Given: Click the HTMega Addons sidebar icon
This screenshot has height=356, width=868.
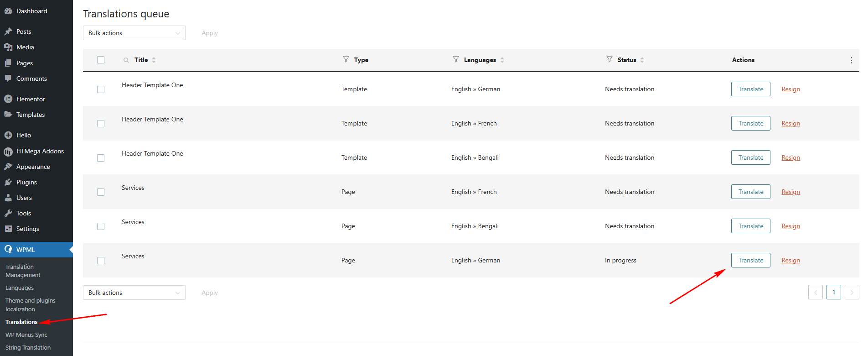Looking at the screenshot, I should (x=8, y=152).
